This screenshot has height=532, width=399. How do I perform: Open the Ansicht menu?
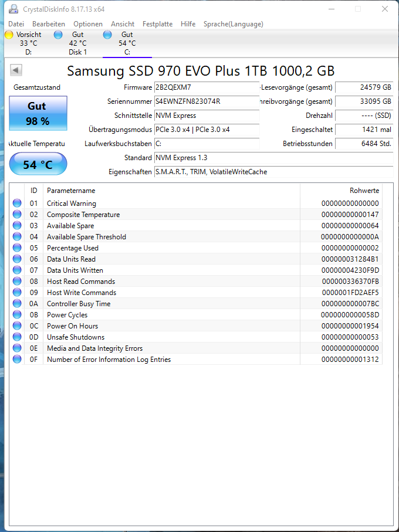pos(123,24)
